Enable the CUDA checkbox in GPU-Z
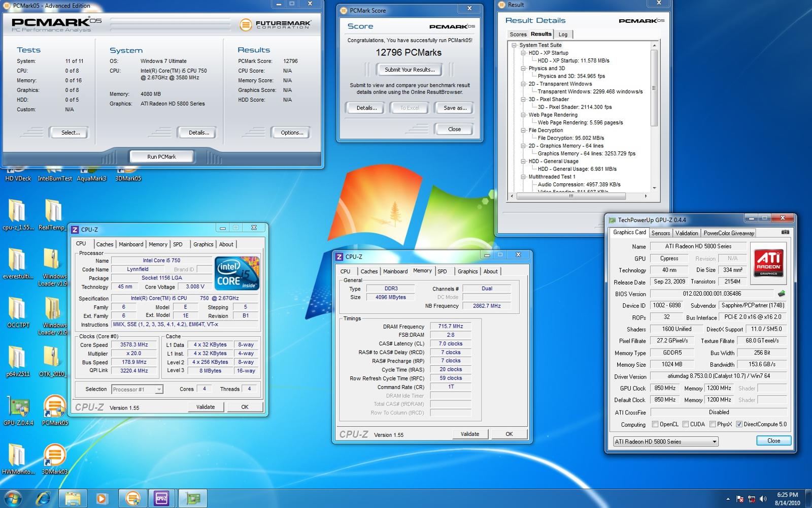Viewport: 812px width, 508px height. pos(686,424)
